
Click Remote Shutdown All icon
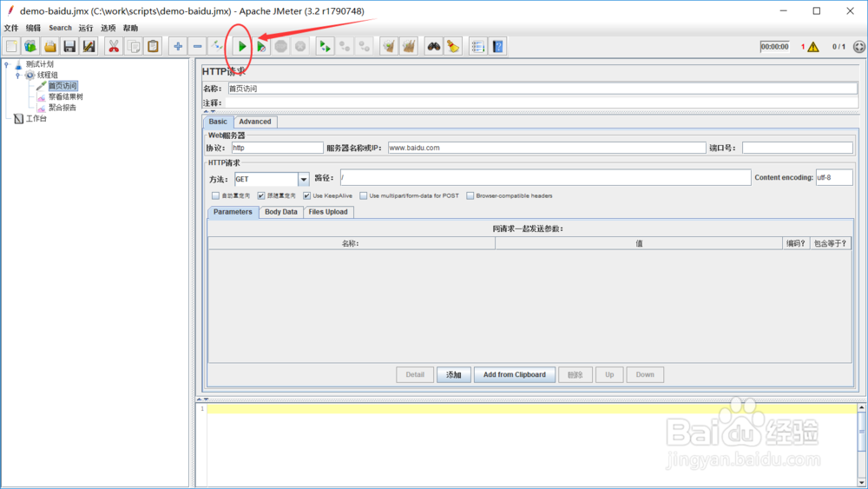[x=364, y=47]
